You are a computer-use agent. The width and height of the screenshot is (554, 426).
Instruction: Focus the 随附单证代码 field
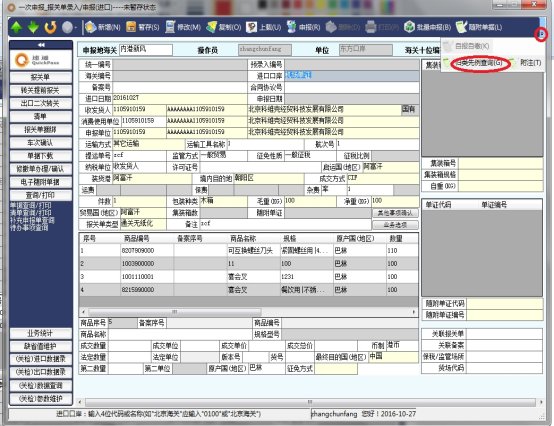(x=505, y=304)
